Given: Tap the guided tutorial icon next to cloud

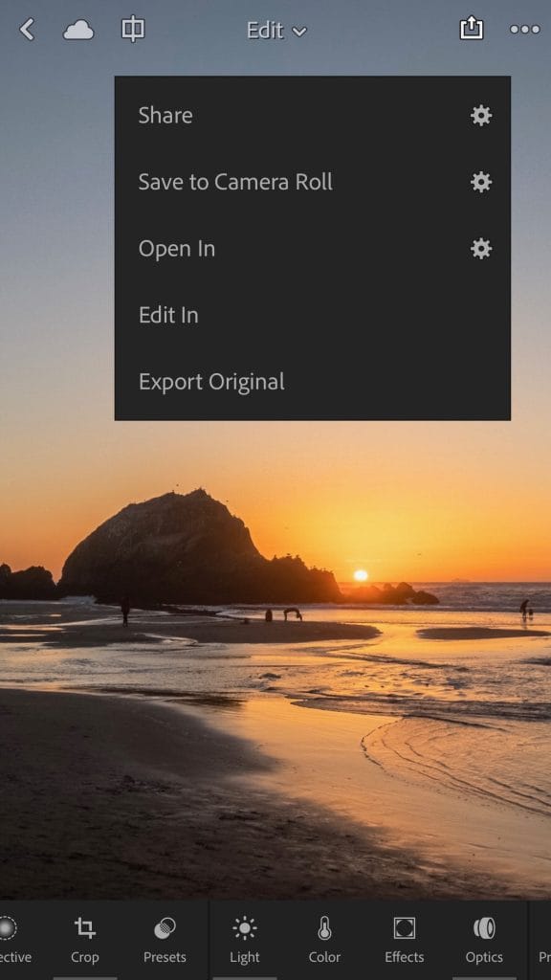Looking at the screenshot, I should (x=133, y=30).
